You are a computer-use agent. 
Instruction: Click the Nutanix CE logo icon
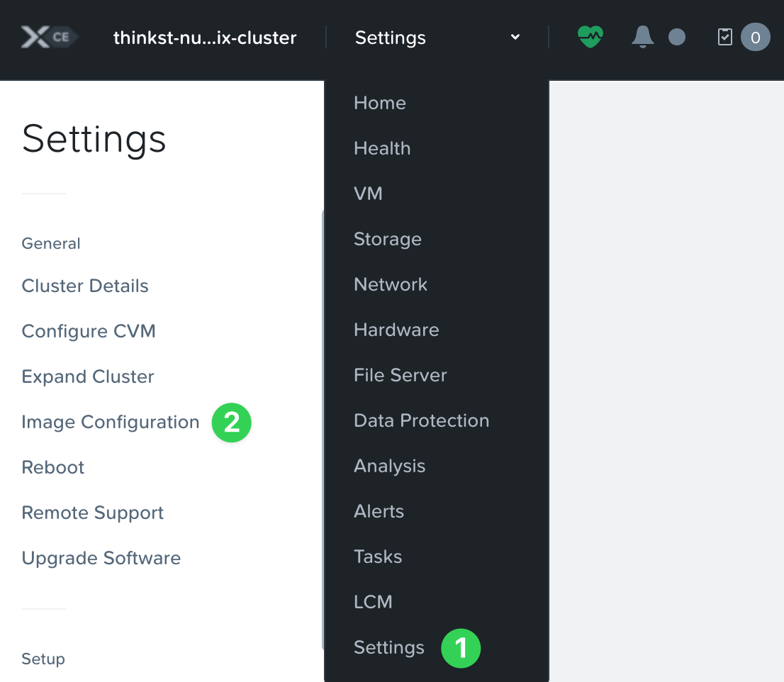click(x=48, y=38)
